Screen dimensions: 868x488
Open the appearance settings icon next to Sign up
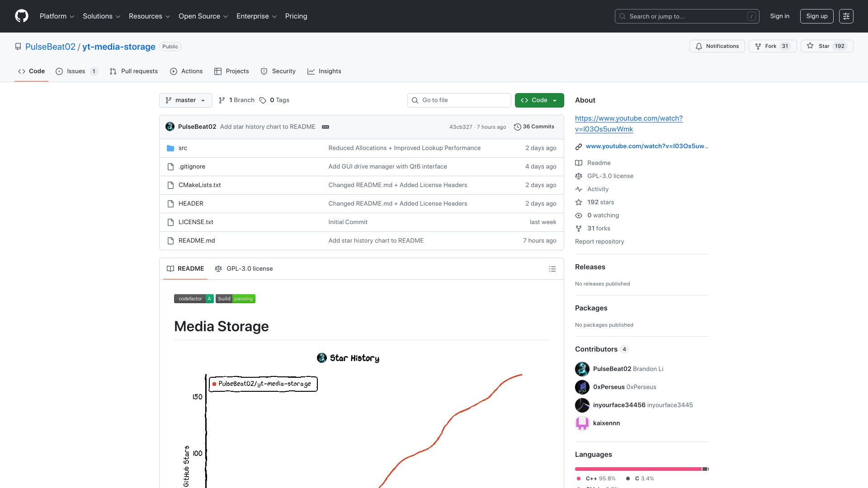pos(846,16)
